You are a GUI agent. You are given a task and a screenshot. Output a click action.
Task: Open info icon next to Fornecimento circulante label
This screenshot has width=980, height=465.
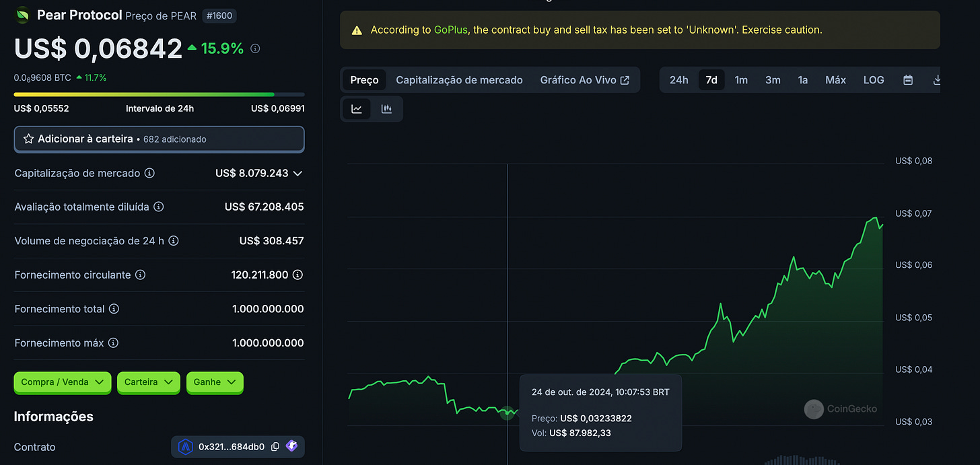140,275
